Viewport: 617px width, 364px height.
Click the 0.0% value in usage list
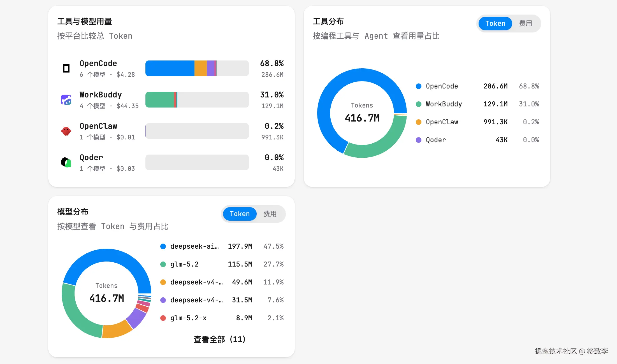tap(274, 158)
